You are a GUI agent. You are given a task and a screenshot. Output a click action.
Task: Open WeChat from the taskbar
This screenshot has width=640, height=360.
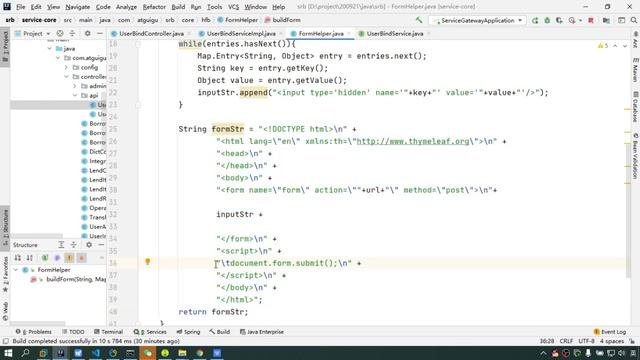click(x=148, y=353)
